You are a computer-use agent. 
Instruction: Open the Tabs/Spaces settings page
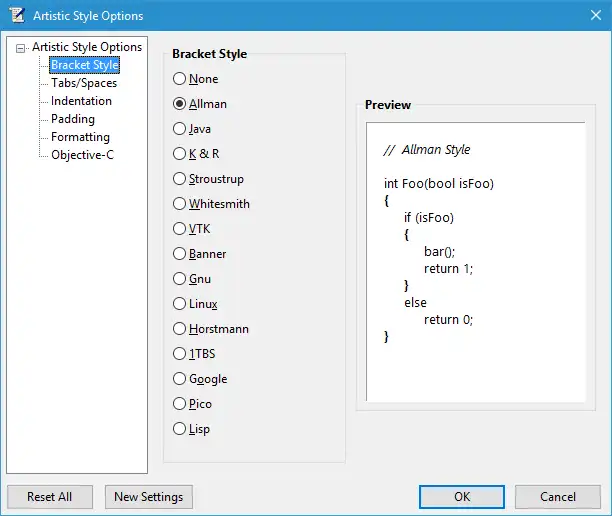pyautogui.click(x=84, y=83)
